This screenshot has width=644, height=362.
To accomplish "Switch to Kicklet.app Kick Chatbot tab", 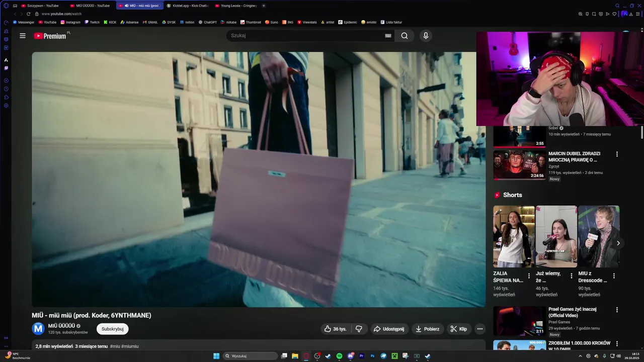I will [x=187, y=6].
